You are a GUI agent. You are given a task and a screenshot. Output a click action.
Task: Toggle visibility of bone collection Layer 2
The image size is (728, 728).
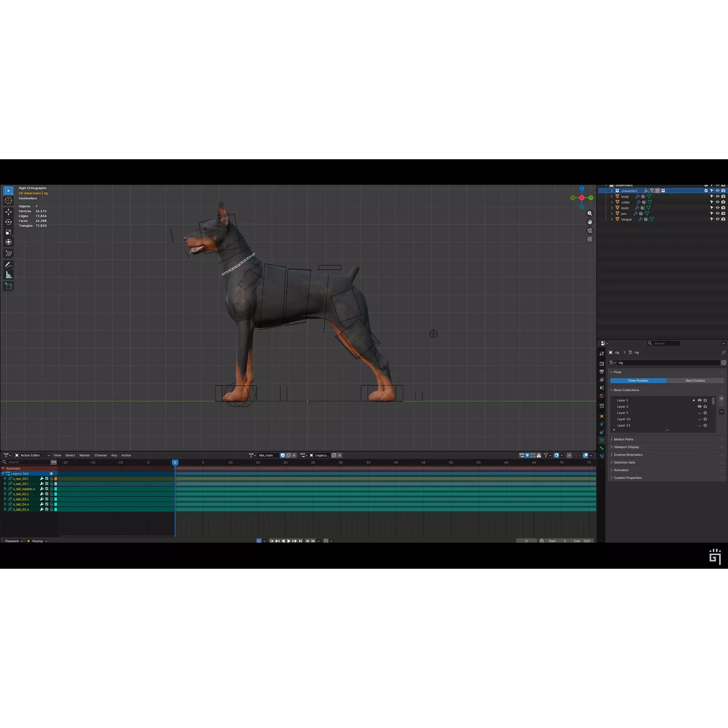click(x=699, y=406)
